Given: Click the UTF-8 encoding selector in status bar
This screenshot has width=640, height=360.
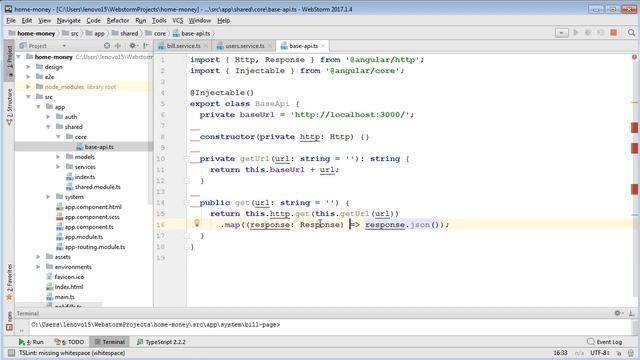Looking at the screenshot, I should [600, 353].
